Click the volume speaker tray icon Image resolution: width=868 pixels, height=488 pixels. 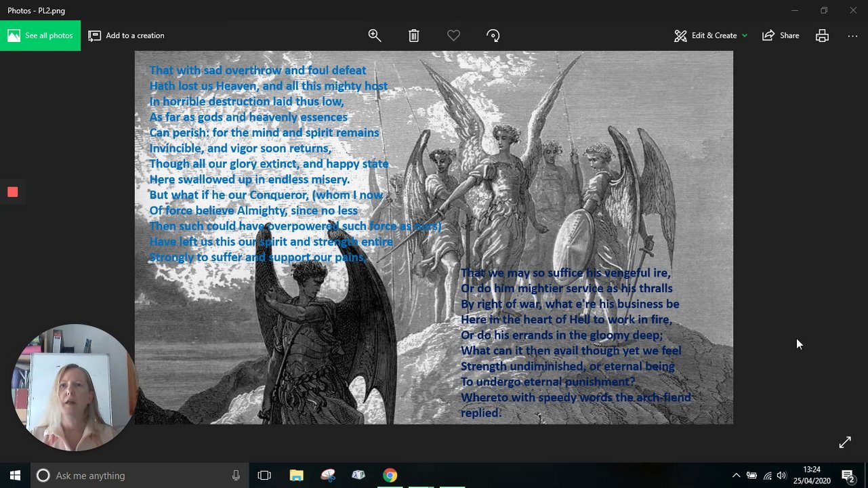coord(782,475)
